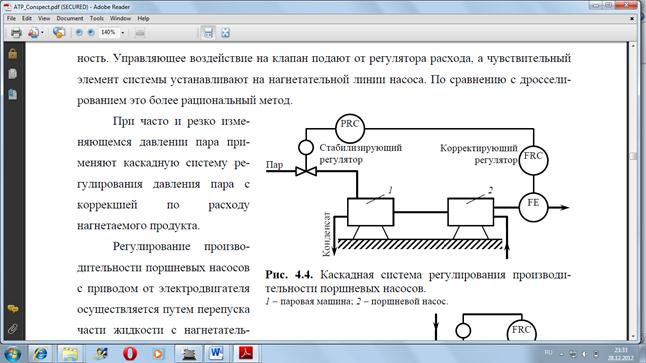Viewport: 646px width, 363px height.
Task: Open the Security lock panel in sidebar
Action: (x=13, y=54)
